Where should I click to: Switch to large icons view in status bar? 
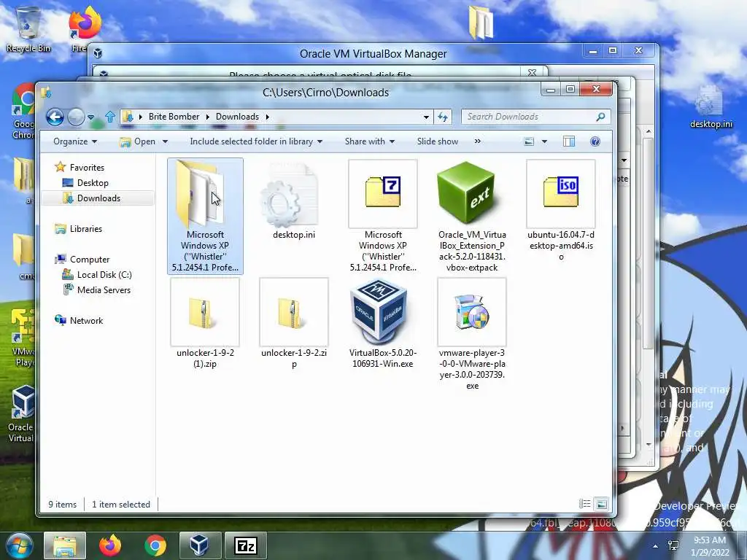pos(602,504)
